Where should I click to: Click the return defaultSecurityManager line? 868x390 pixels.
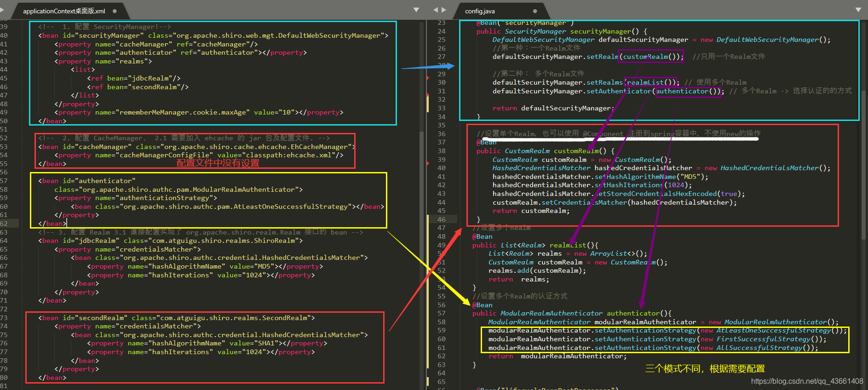coord(553,108)
